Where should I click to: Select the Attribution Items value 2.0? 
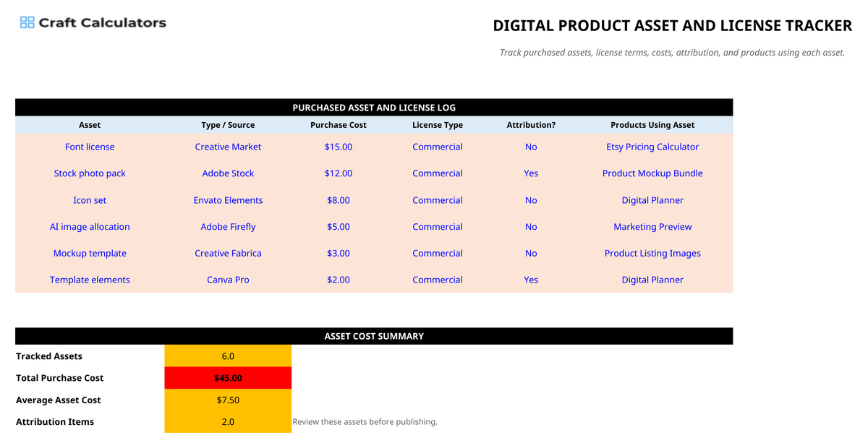pos(228,422)
